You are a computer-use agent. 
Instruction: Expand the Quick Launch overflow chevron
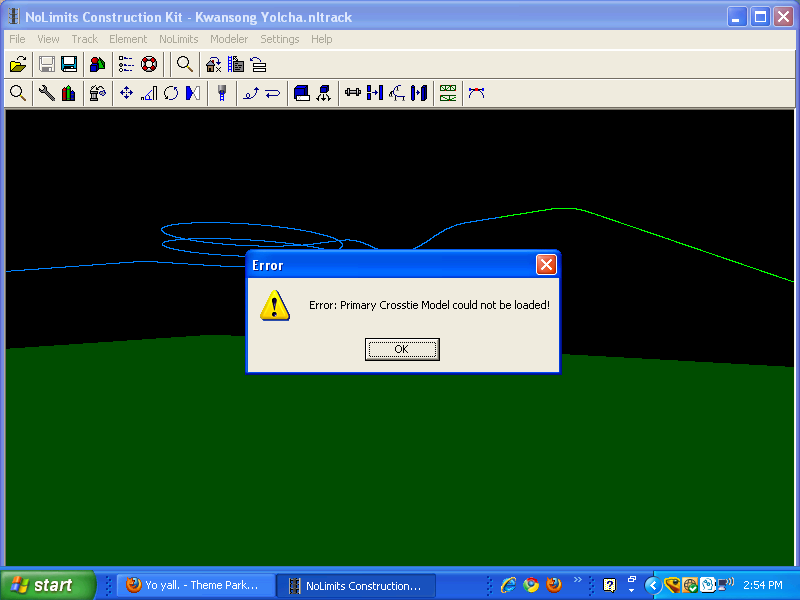578,580
